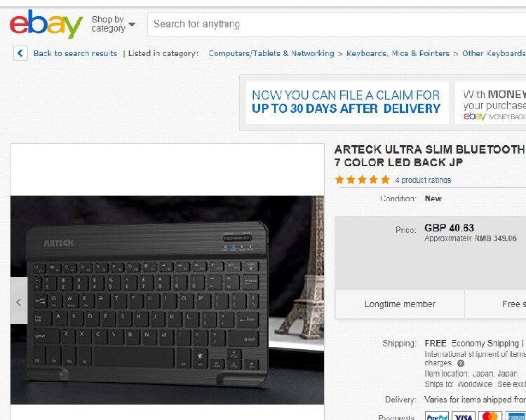Click the PayPal payment icon
This screenshot has height=420, width=526.
coord(437,416)
